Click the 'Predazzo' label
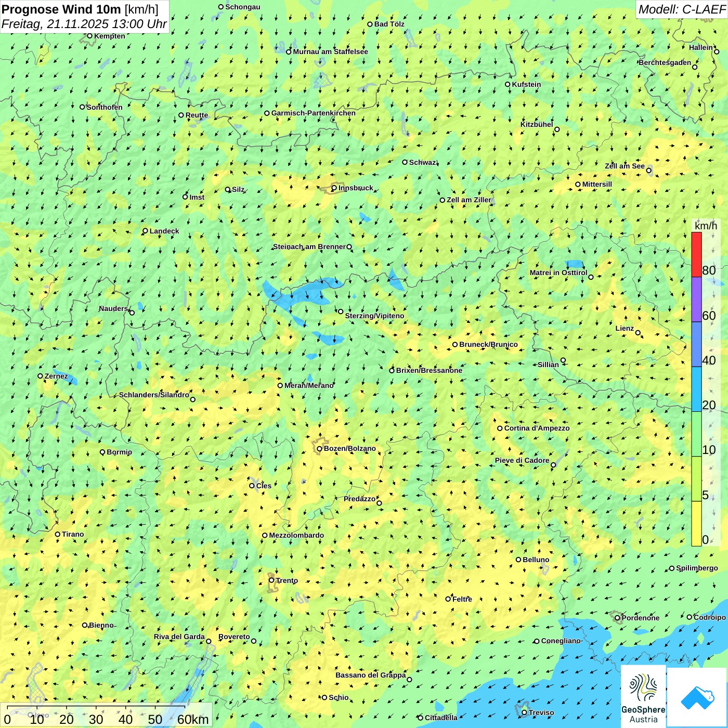Viewport: 728px width, 728px height. coord(359,499)
